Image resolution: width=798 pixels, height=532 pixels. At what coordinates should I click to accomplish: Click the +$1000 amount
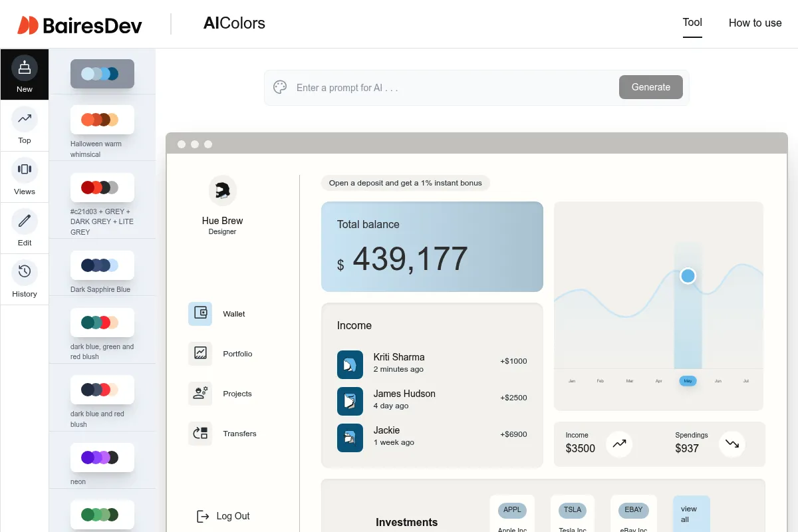(513, 361)
